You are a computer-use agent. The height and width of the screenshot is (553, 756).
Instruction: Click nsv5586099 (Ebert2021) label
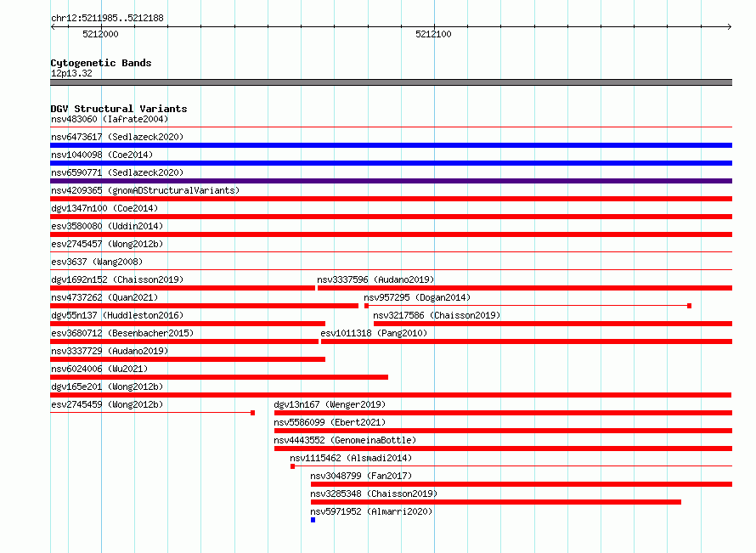coord(330,422)
